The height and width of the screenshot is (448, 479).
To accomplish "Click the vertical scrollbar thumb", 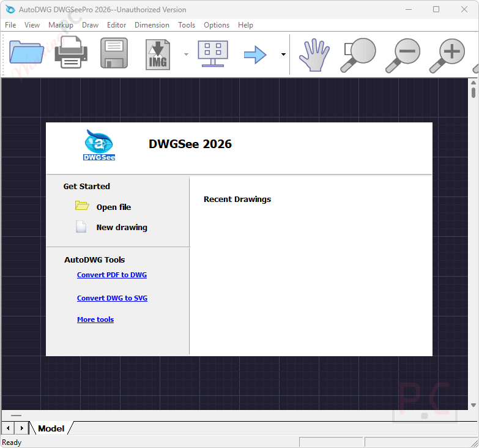I will (473, 92).
